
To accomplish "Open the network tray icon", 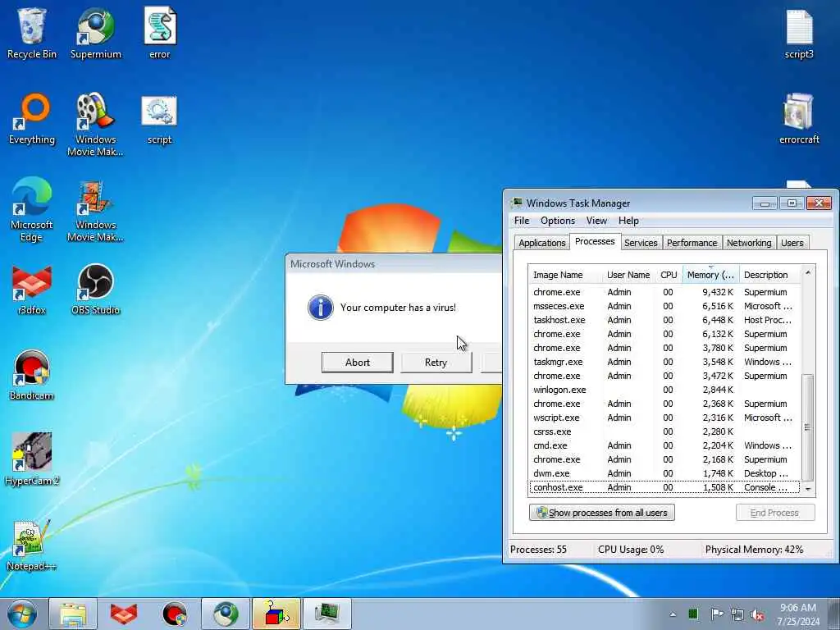I will (x=737, y=614).
